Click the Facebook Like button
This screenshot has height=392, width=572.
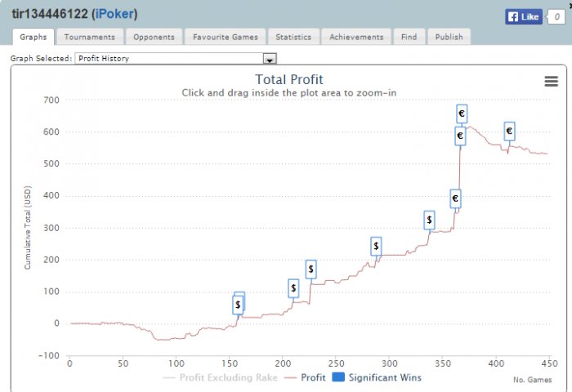[x=524, y=17]
